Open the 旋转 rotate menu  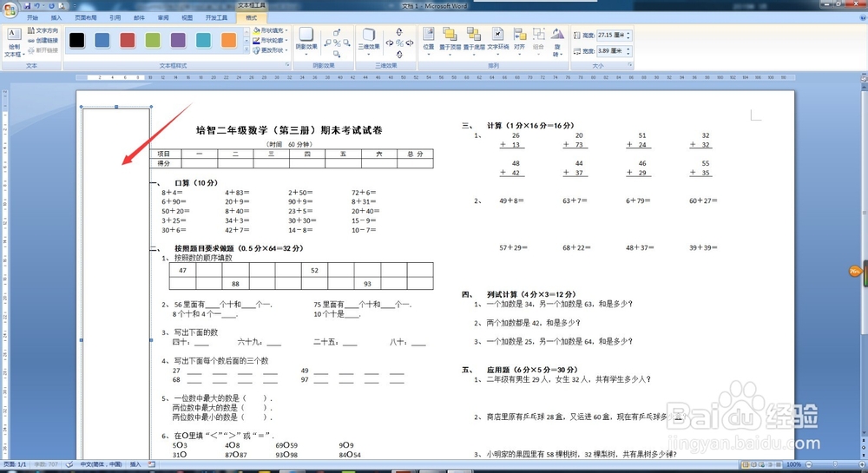pos(557,42)
